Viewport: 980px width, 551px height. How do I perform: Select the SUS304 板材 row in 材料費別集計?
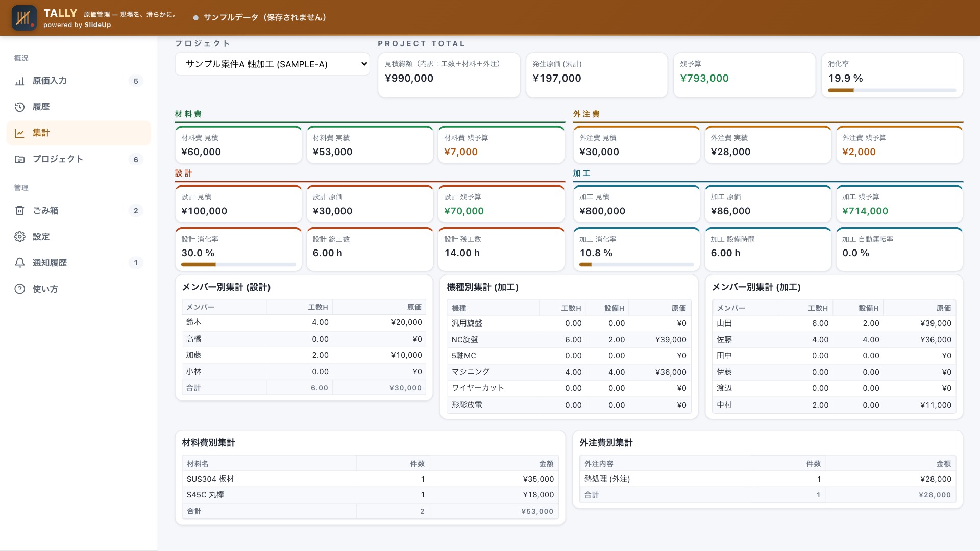coord(370,479)
